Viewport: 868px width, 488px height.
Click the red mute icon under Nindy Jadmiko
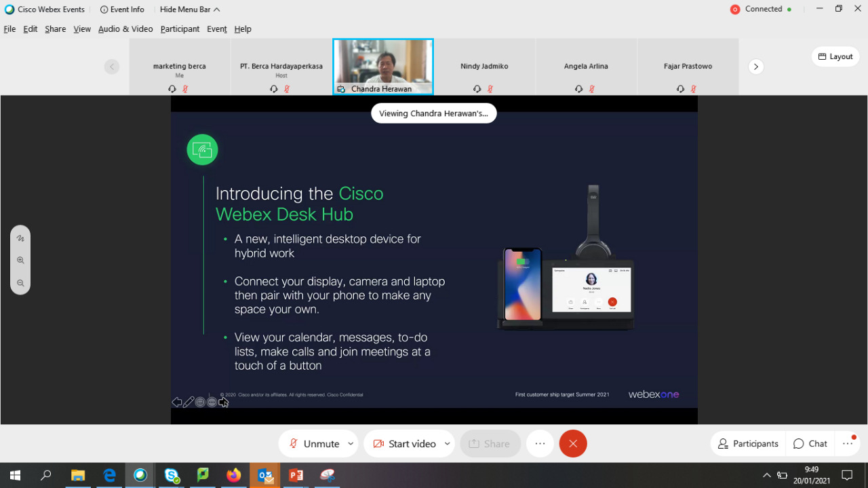[490, 89]
